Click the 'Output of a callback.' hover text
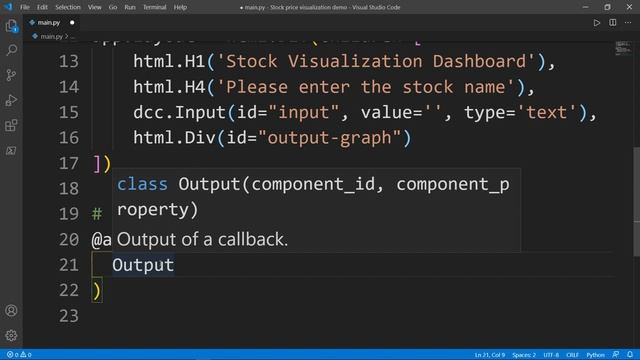The image size is (640, 360). (x=202, y=240)
